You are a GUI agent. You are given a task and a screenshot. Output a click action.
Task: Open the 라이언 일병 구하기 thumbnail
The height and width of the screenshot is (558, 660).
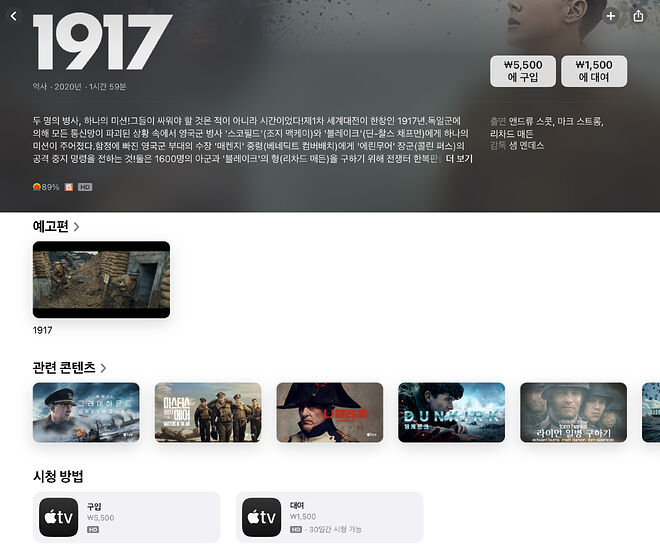(x=573, y=412)
